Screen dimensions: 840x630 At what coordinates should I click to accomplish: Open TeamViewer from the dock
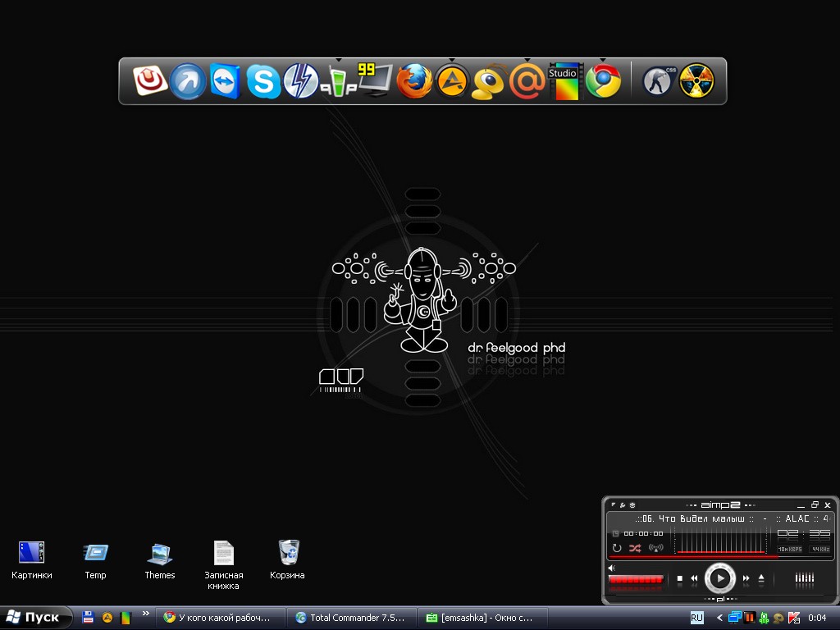tap(225, 81)
